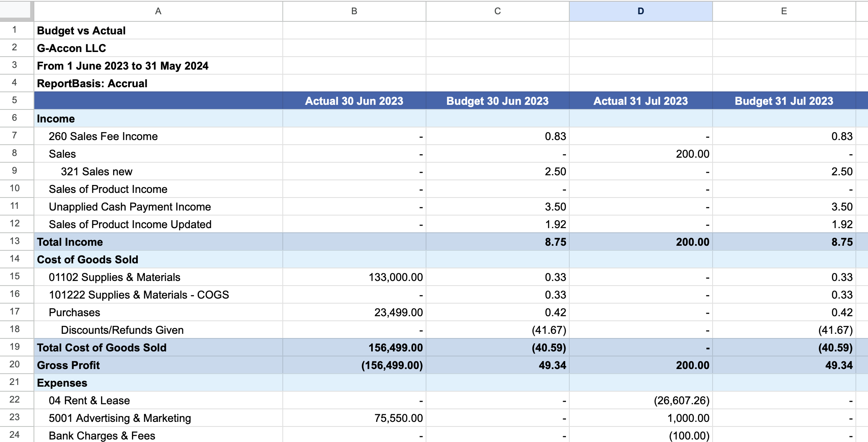Click the G-Accon LLC cell

[x=158, y=48]
